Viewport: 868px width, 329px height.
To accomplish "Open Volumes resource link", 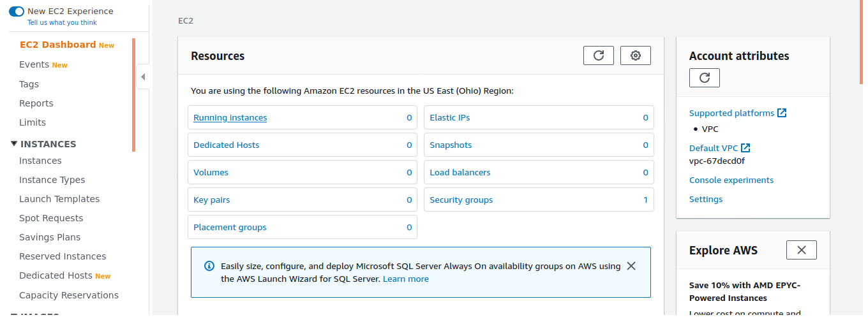I will coord(211,172).
